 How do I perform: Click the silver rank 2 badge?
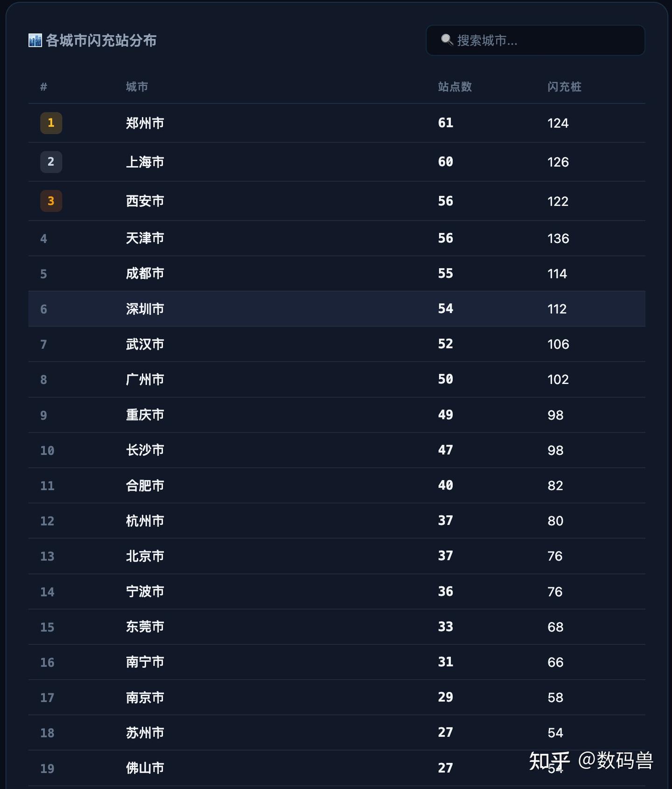[x=51, y=162]
